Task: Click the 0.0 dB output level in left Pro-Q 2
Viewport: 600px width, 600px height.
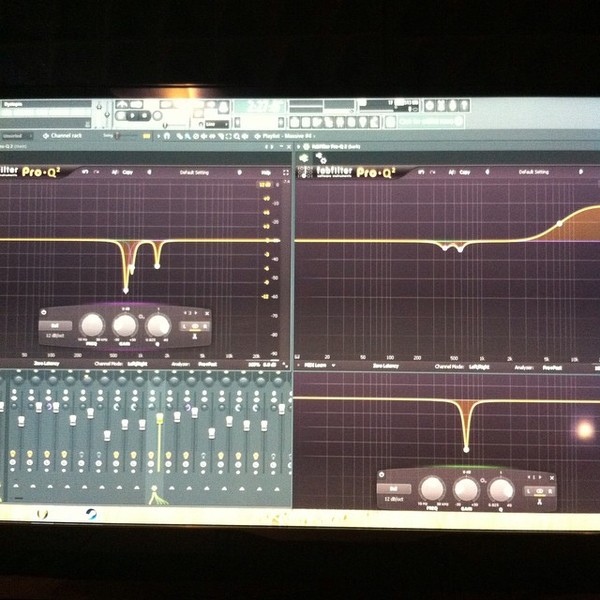Action: click(270, 365)
